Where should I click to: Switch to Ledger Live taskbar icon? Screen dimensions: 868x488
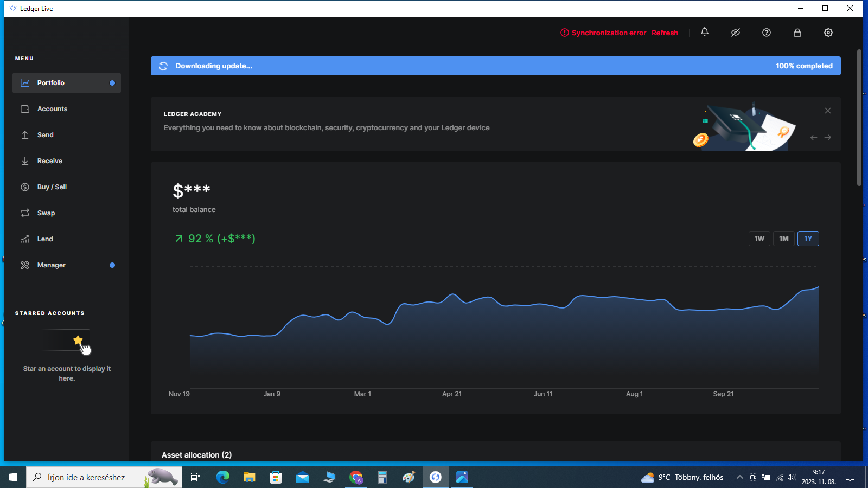(x=436, y=477)
